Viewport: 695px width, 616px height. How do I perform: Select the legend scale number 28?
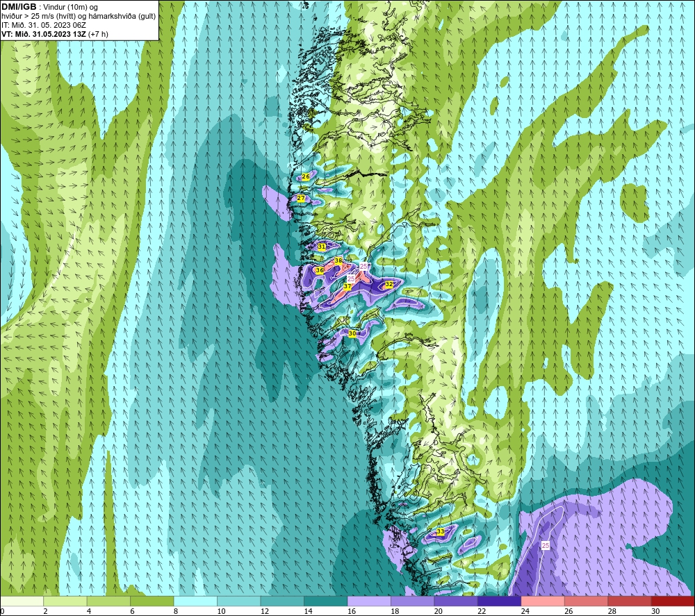[612, 611]
